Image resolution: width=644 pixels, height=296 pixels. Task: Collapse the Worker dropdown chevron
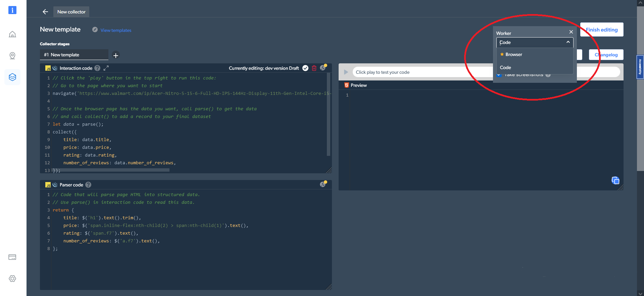pos(568,42)
